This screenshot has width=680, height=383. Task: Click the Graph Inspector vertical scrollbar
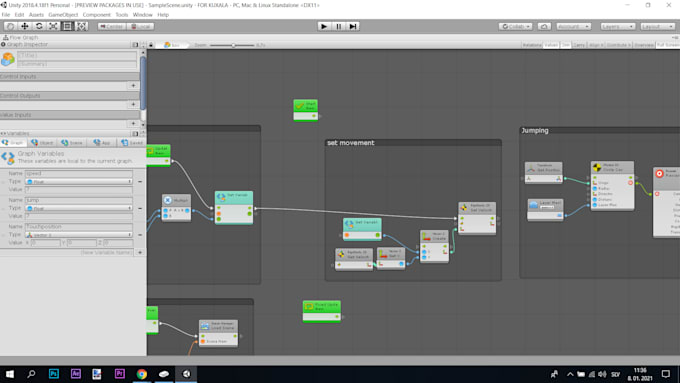143,89
